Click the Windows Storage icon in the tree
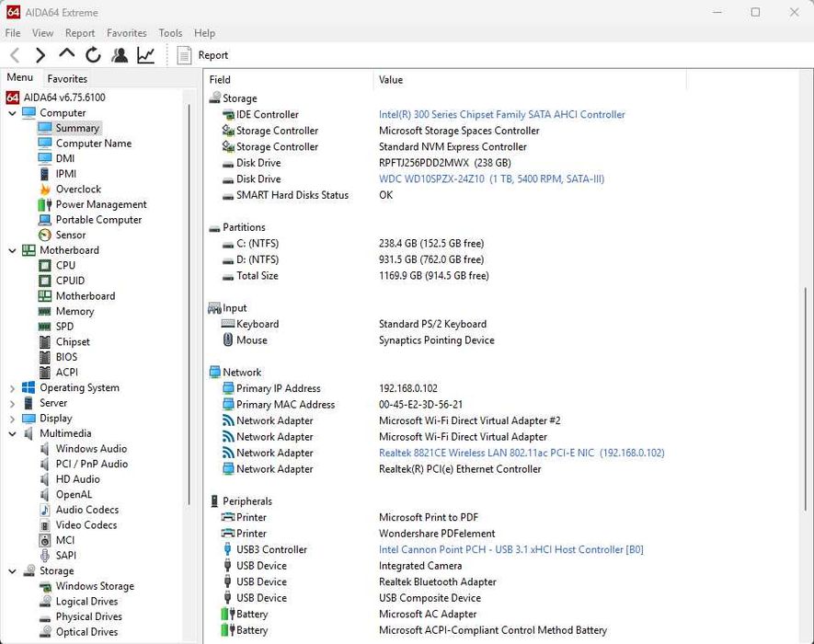This screenshot has height=644, width=814. click(x=45, y=586)
